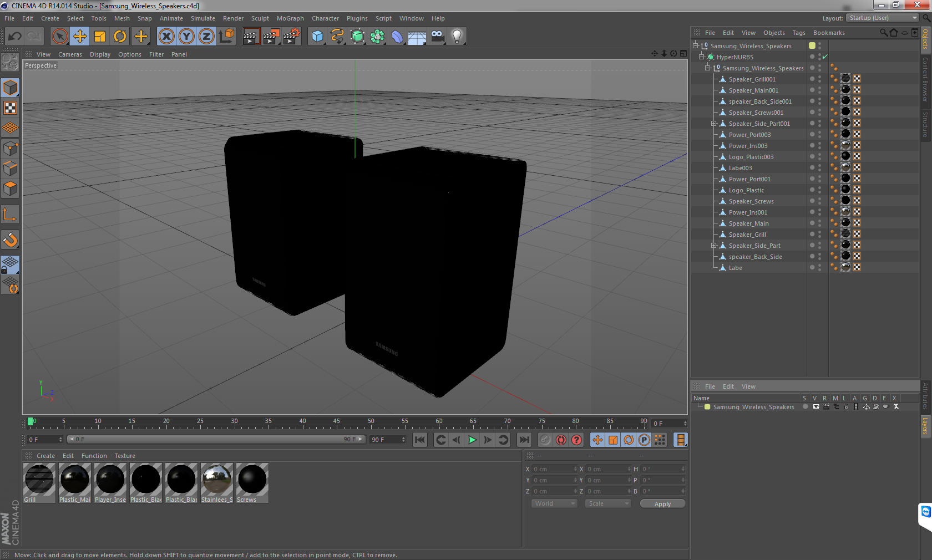Toggle solo for Samsung_Wireless_Speakers layer
The height and width of the screenshot is (560, 932).
point(805,406)
